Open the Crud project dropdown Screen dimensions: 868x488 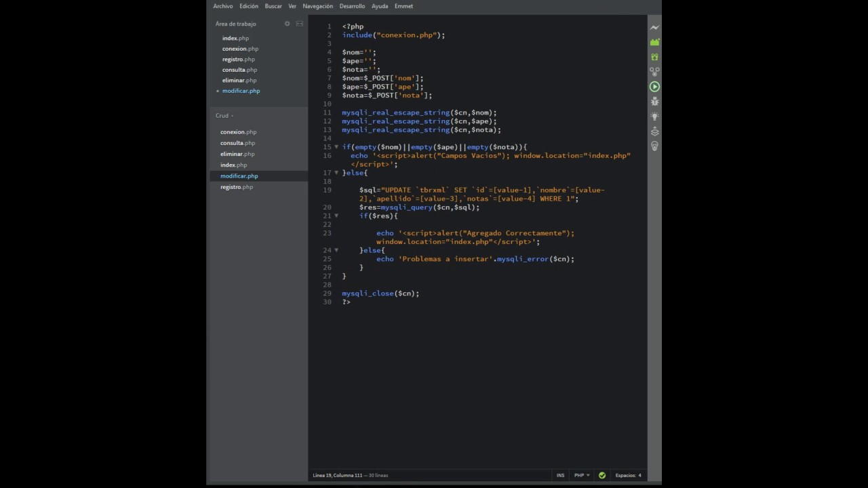click(224, 116)
